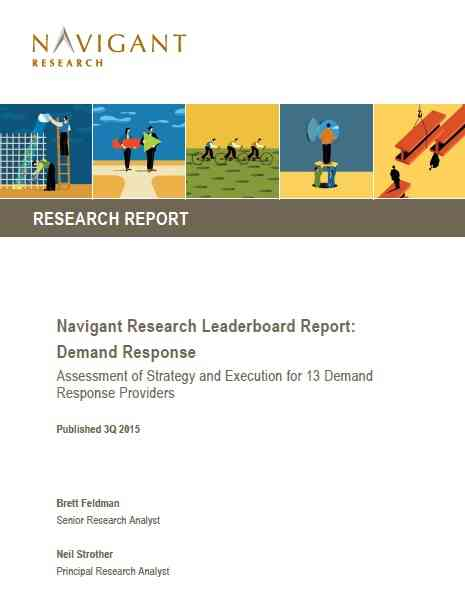The width and height of the screenshot is (465, 597).
Task: Click the cyclists on grass illustration
Action: [x=232, y=151]
